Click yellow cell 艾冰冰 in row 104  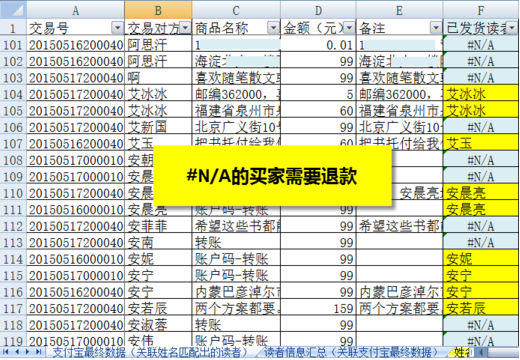(x=481, y=94)
